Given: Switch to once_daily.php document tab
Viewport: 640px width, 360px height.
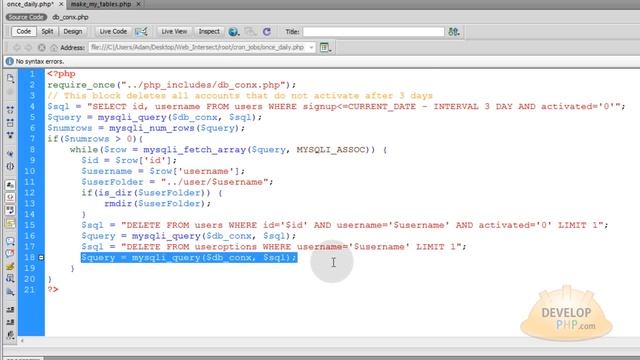Looking at the screenshot, I should point(30,4).
